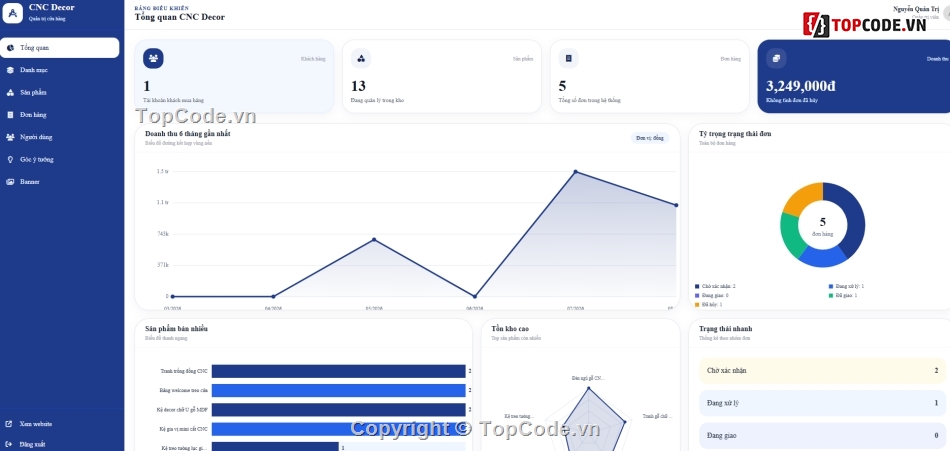Viewport: 950px width, 451px height.
Task: Click the 5 đơn hàng donut center label
Action: point(823,226)
